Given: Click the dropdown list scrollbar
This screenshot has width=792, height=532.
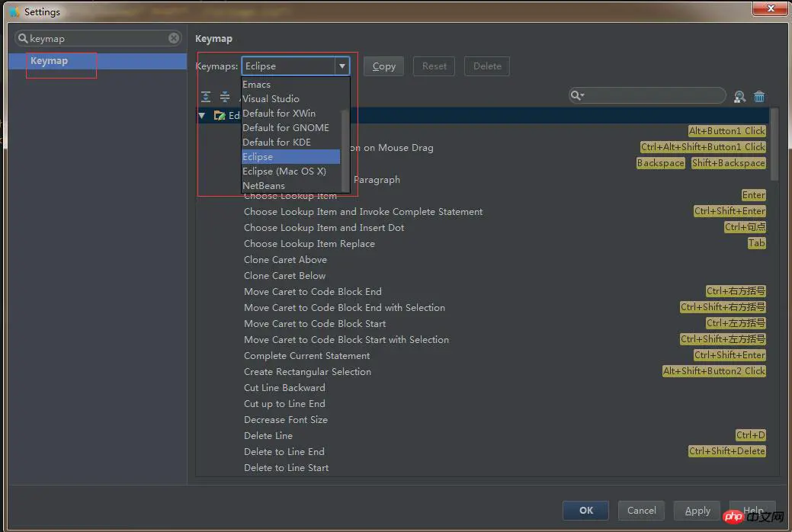Looking at the screenshot, I should click(345, 149).
